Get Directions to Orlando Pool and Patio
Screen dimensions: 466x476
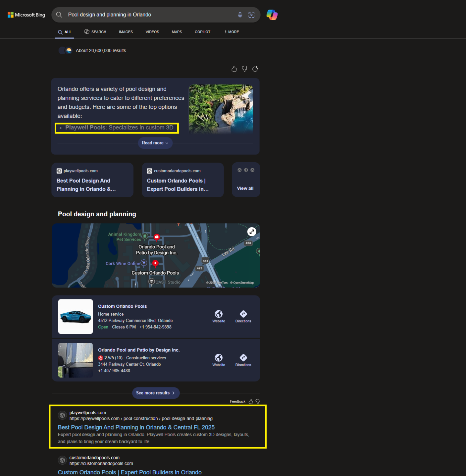coord(243,360)
